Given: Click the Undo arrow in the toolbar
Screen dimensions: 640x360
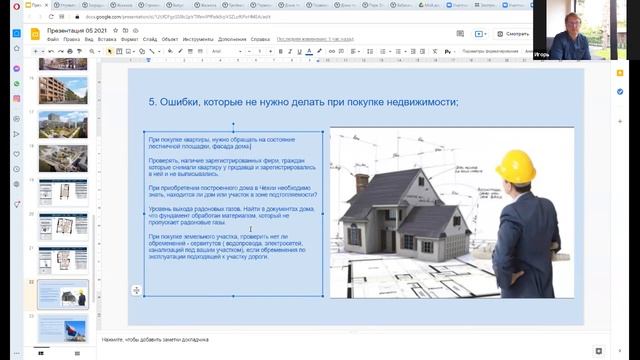Looking at the screenshot, I should [x=51, y=51].
